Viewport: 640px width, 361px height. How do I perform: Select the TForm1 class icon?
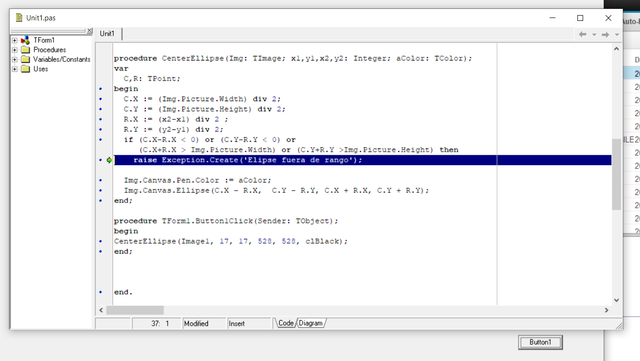point(25,40)
